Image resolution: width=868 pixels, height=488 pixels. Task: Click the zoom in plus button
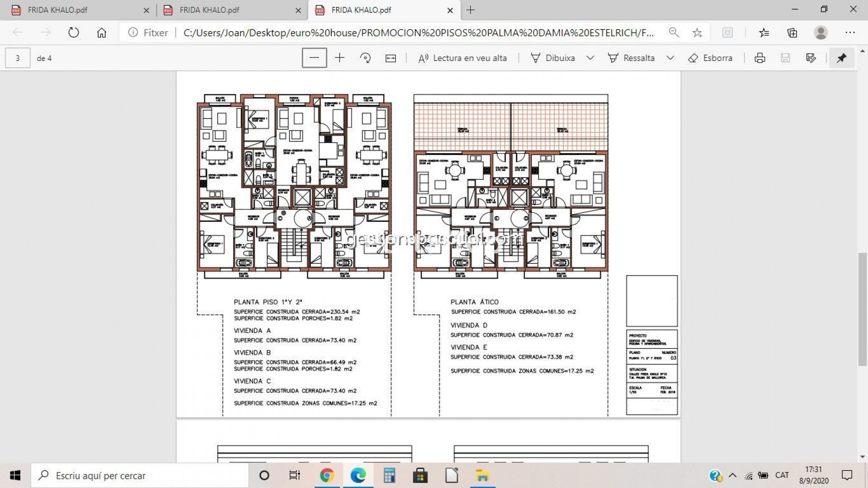339,58
